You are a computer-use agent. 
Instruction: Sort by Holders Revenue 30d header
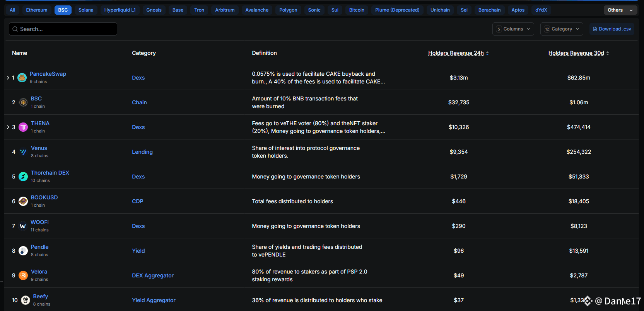(576, 53)
